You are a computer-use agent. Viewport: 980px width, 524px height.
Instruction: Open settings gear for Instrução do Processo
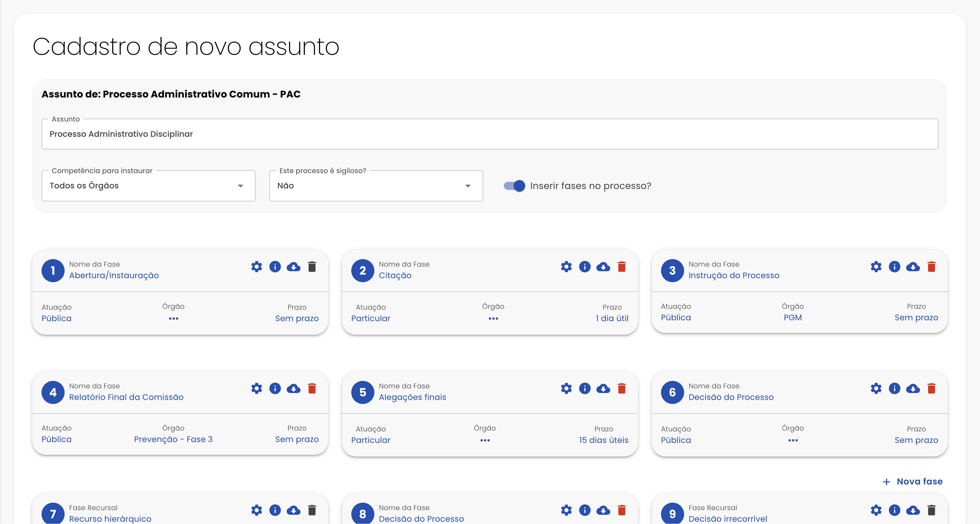pos(876,266)
